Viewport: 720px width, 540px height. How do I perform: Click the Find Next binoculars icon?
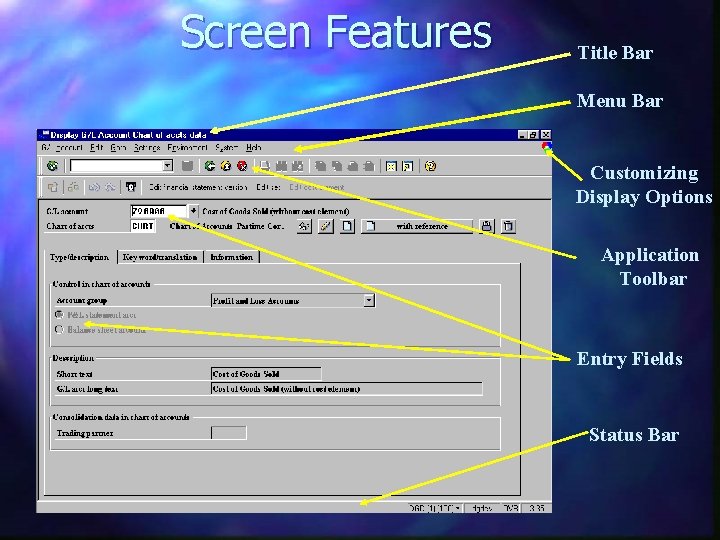(297, 166)
